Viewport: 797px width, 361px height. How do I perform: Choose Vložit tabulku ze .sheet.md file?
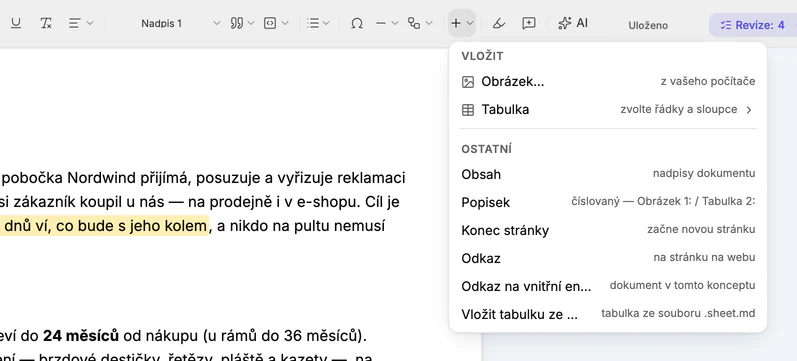(x=608, y=314)
